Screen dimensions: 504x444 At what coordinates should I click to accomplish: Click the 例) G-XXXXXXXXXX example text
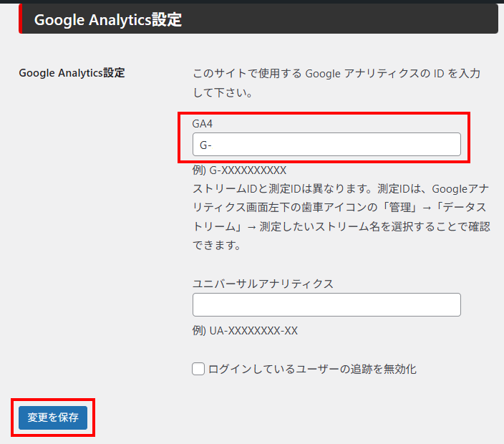(x=239, y=170)
